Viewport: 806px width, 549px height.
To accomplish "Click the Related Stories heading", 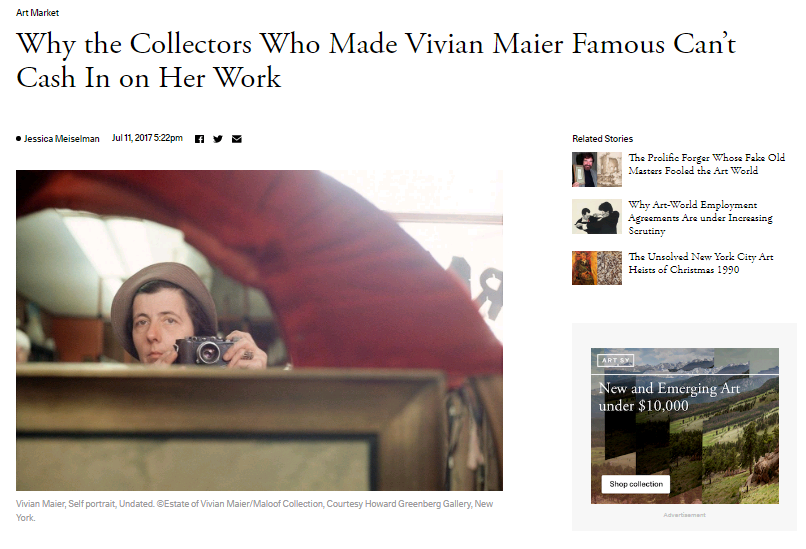I will (x=602, y=139).
